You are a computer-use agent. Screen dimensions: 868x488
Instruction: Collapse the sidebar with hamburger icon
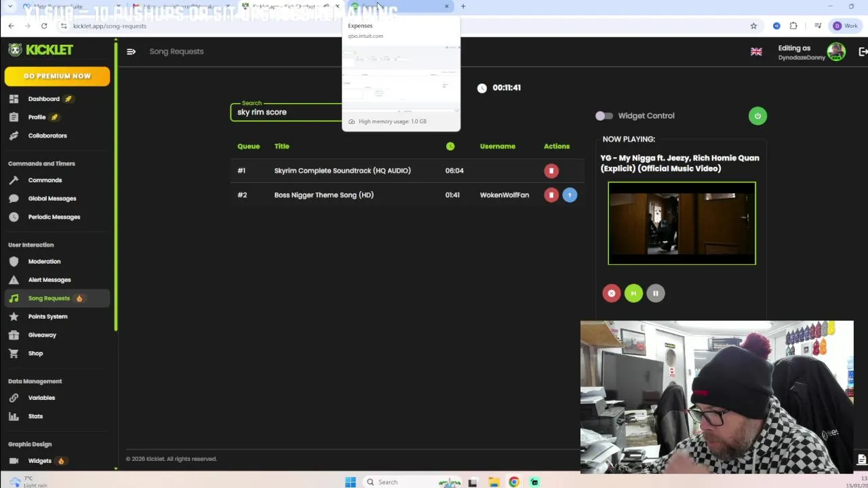pos(131,52)
